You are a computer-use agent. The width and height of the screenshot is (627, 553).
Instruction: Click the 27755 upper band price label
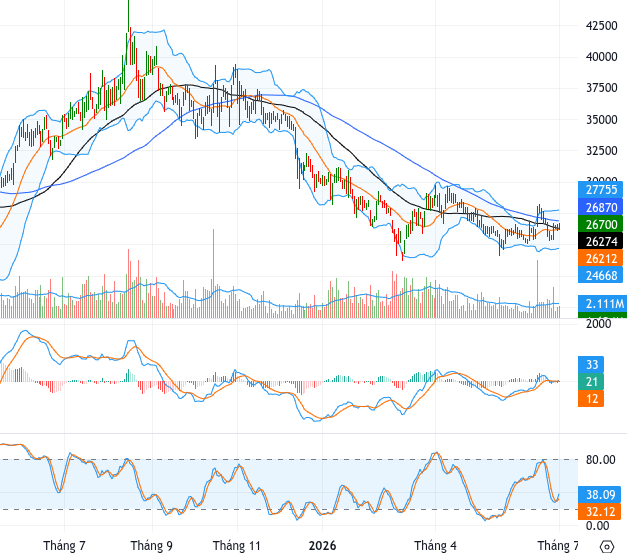[x=600, y=190]
